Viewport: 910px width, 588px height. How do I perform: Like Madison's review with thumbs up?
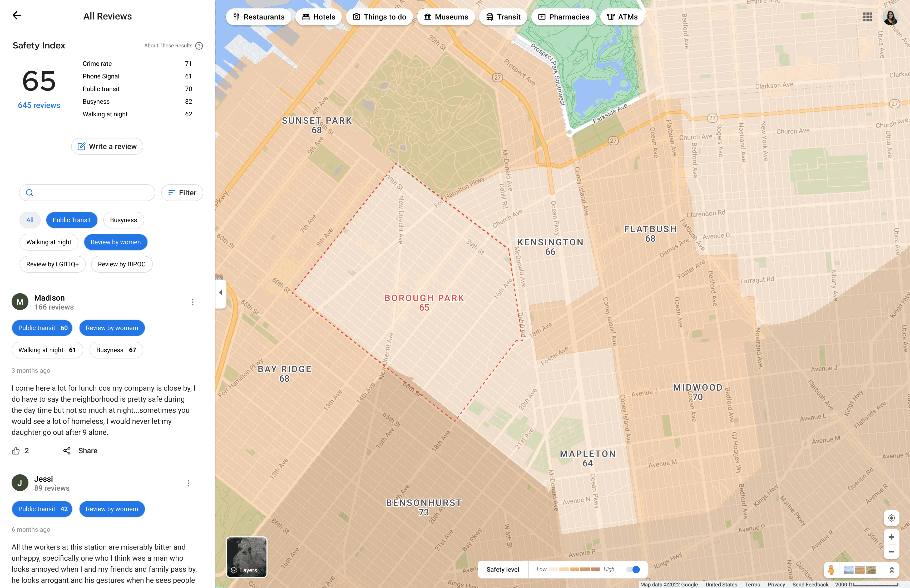16,451
